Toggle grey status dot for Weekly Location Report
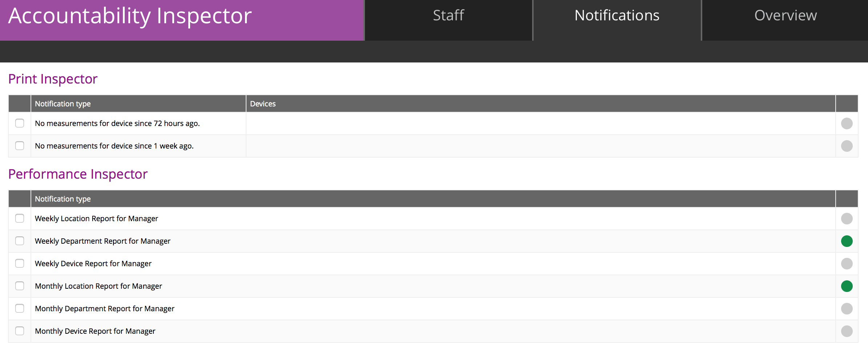 847,219
